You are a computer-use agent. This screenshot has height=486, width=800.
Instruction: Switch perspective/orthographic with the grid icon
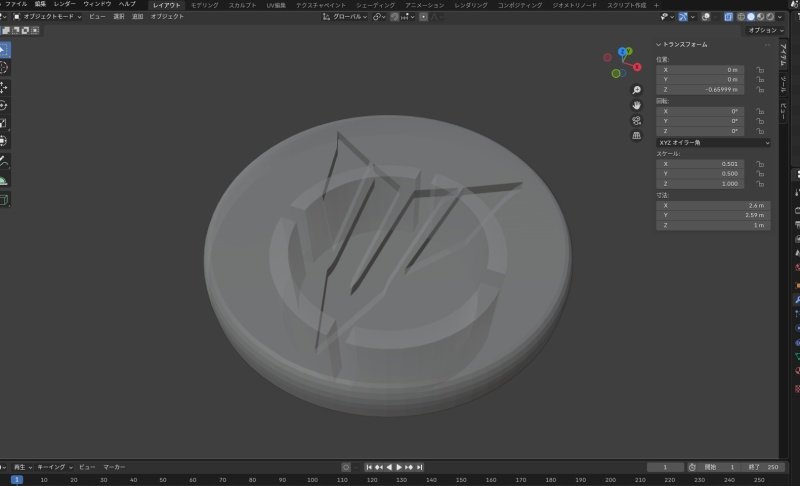point(636,135)
